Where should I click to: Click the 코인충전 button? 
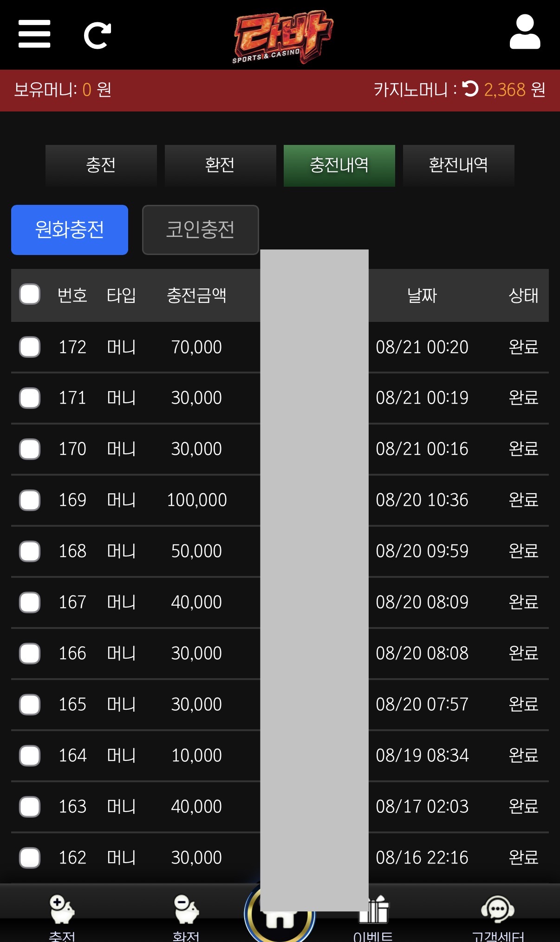(201, 230)
